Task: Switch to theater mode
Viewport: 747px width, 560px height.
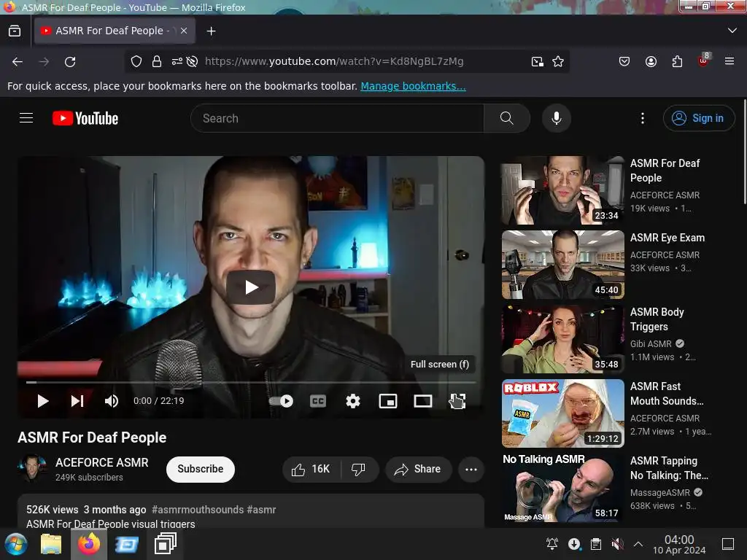Action: tap(423, 401)
